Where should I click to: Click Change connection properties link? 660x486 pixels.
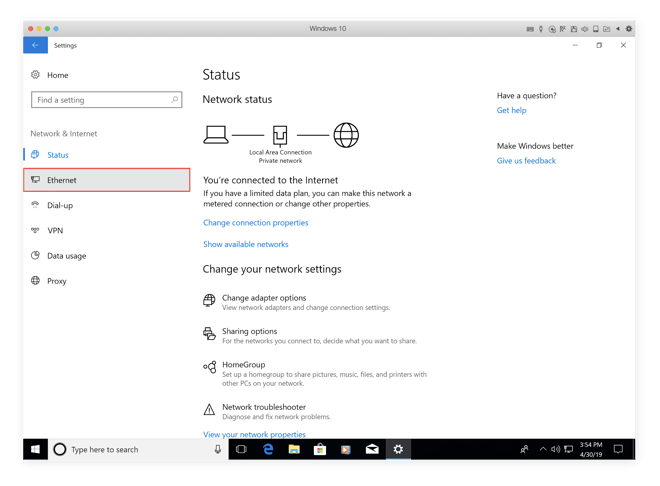(x=255, y=223)
